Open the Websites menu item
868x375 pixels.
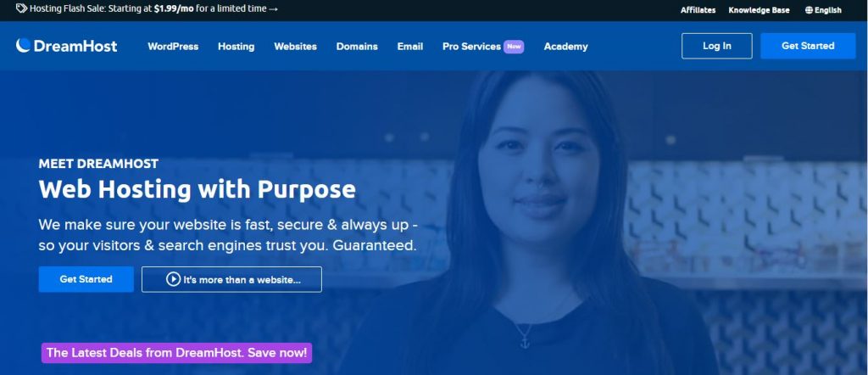coord(295,47)
